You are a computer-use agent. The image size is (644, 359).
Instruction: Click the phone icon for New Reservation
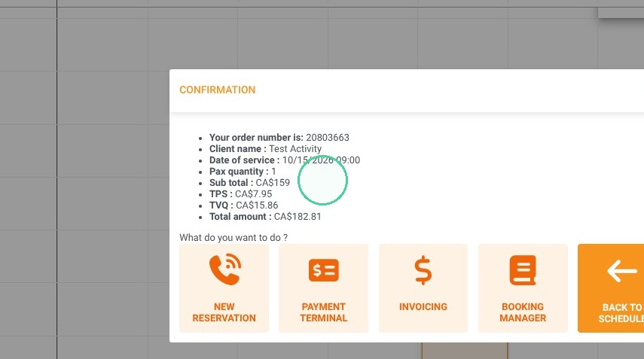[x=224, y=269]
